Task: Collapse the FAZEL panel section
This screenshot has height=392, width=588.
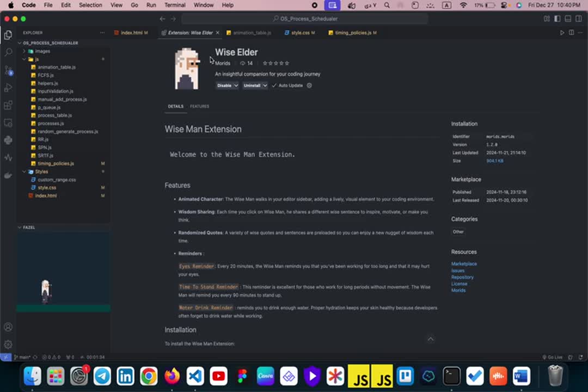Action: coord(29,228)
